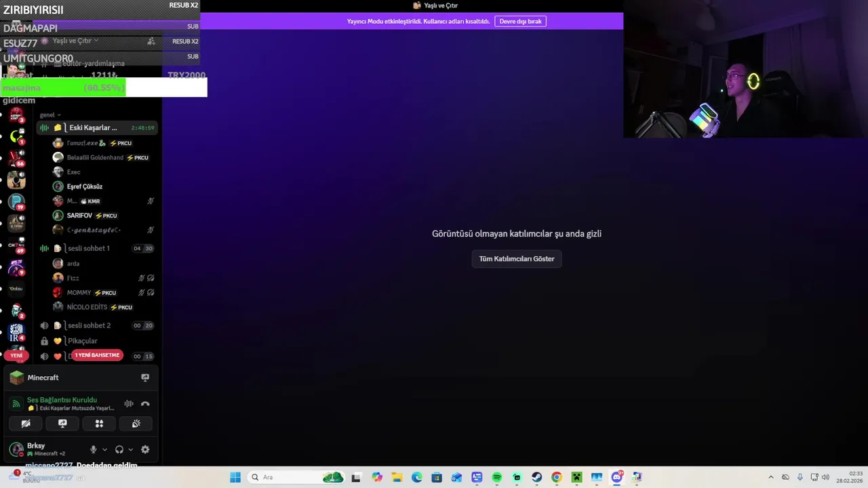The width and height of the screenshot is (868, 488).
Task: Open Copilot from the taskbar
Action: (377, 477)
